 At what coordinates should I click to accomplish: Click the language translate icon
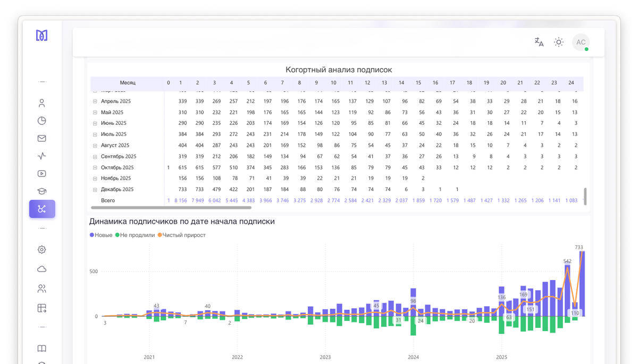(x=539, y=42)
